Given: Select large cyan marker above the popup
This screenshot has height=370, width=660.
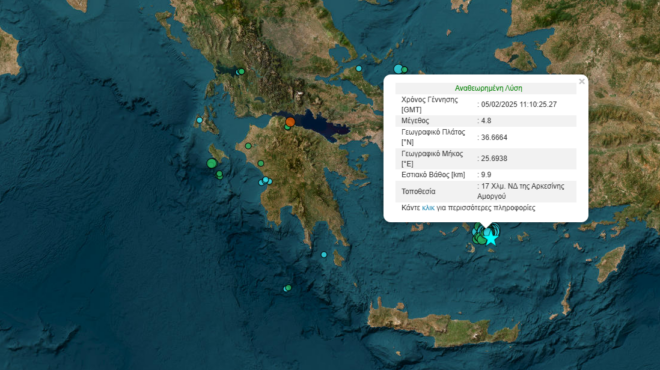Looking at the screenshot, I should [398, 69].
